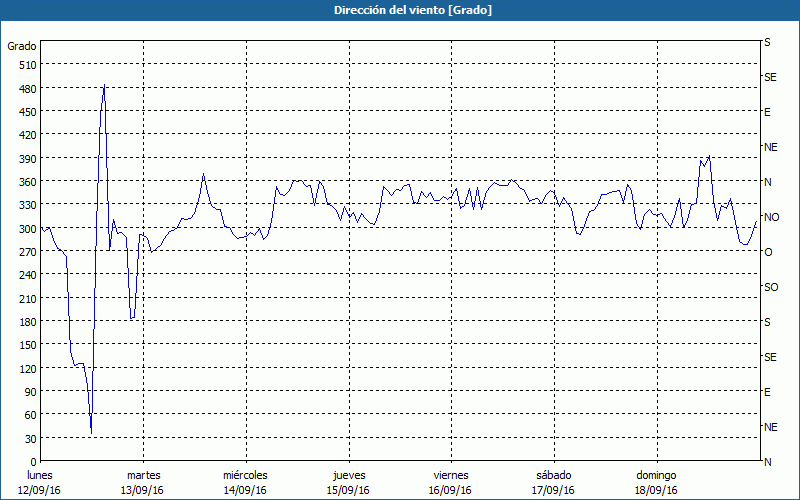Select the 'martes' day label on the x-axis
The height and width of the screenshot is (500, 800).
tap(143, 475)
